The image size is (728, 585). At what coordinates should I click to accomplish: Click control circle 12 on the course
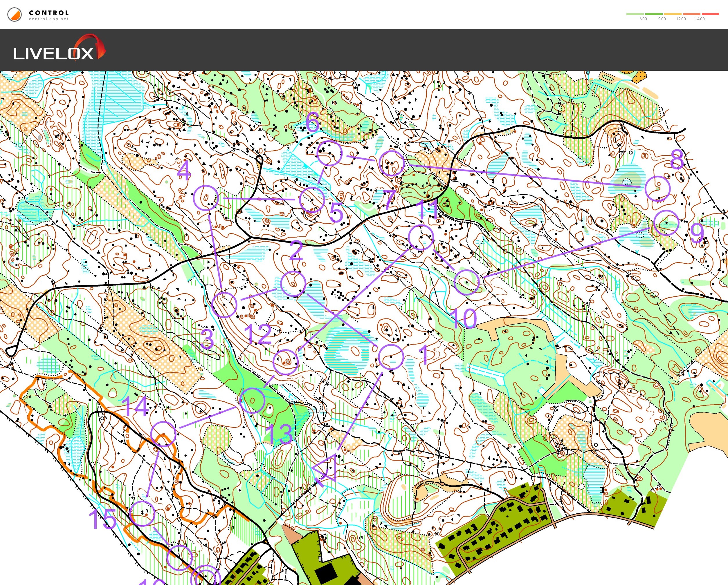coord(286,362)
